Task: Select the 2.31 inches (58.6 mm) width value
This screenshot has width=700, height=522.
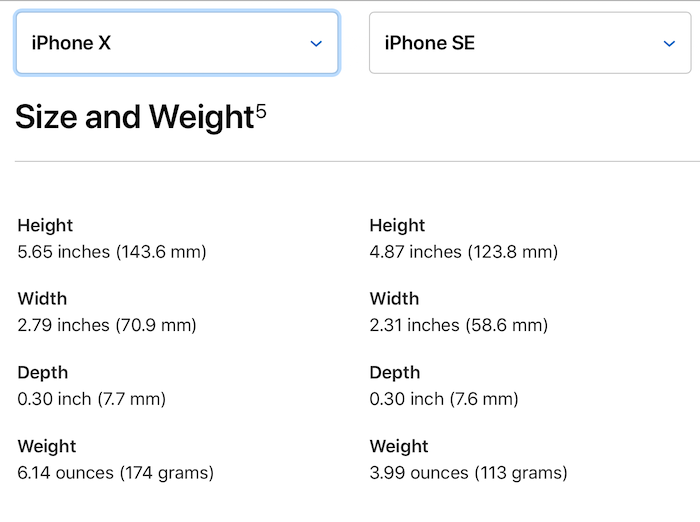Action: click(x=459, y=325)
